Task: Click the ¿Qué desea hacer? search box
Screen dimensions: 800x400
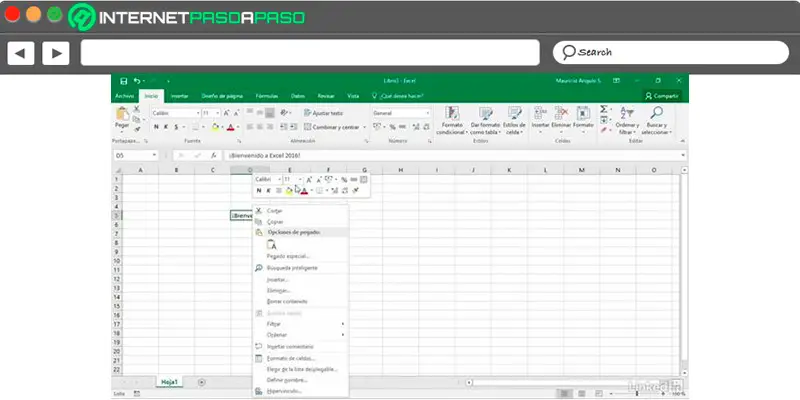Action: point(397,96)
